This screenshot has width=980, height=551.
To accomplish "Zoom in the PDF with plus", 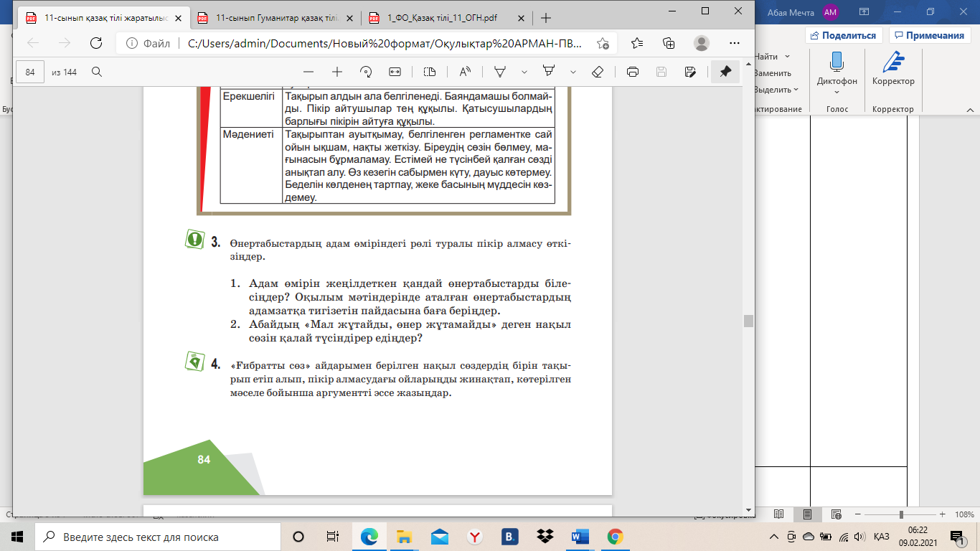I will pyautogui.click(x=337, y=72).
